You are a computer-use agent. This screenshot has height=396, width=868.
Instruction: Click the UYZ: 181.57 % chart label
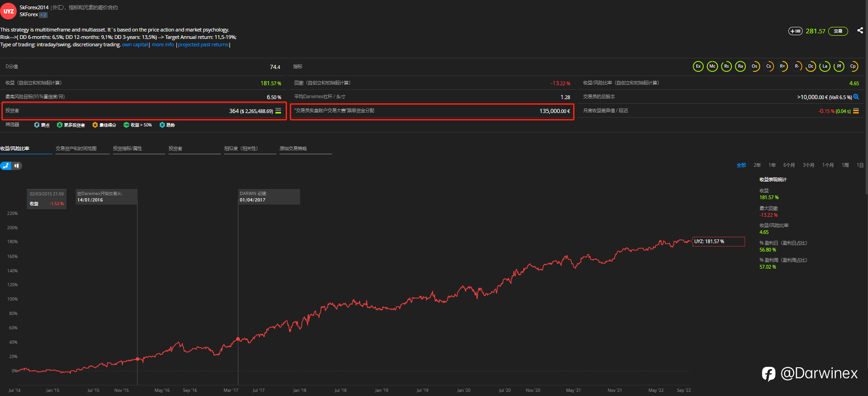point(718,242)
